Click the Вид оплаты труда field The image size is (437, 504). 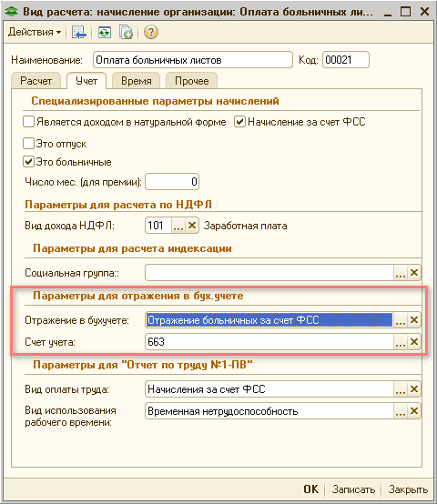[269, 389]
